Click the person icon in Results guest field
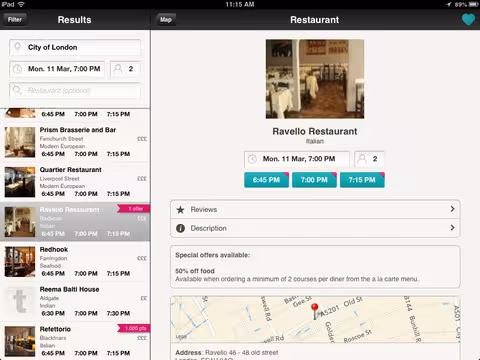The width and height of the screenshot is (480, 360). (x=118, y=69)
